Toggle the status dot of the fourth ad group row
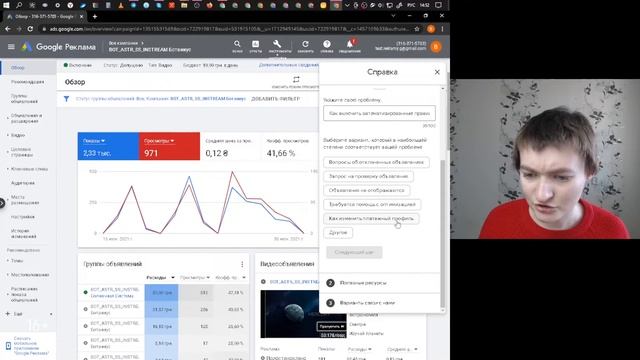Viewport: 640px width, 360px height. pos(85,343)
